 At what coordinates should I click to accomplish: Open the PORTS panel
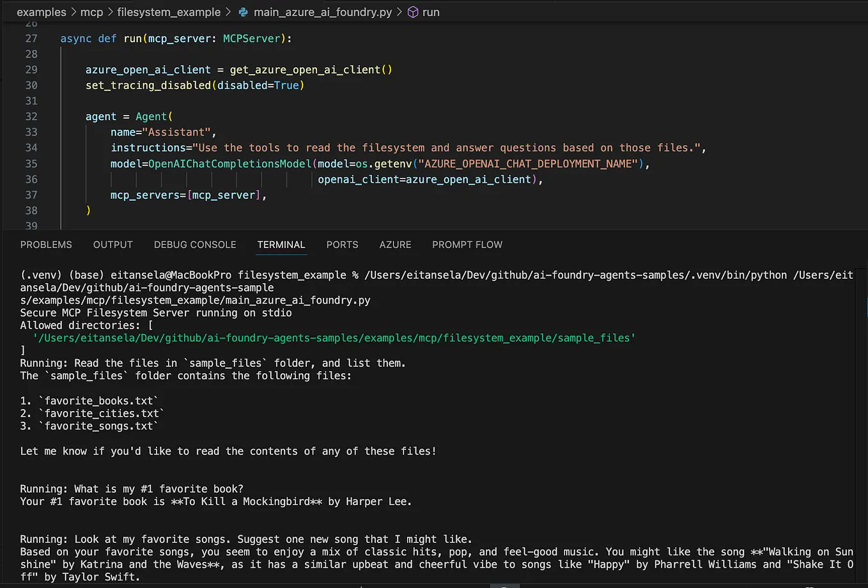point(342,244)
